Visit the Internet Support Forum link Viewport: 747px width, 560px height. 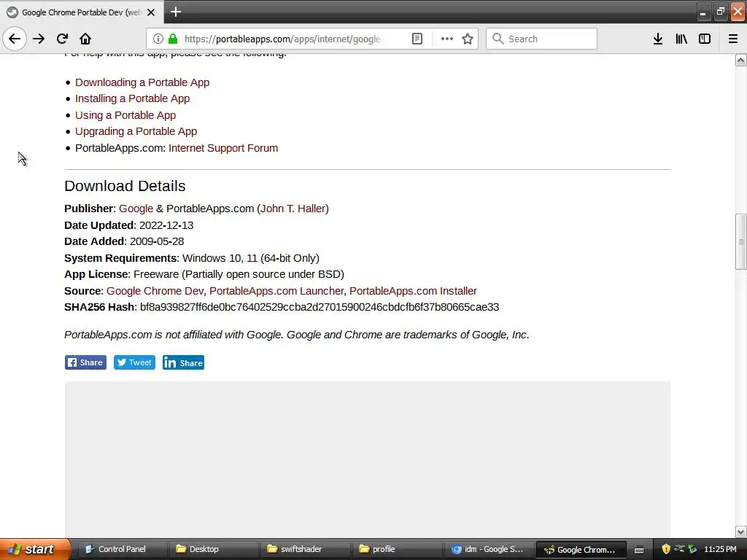(223, 148)
